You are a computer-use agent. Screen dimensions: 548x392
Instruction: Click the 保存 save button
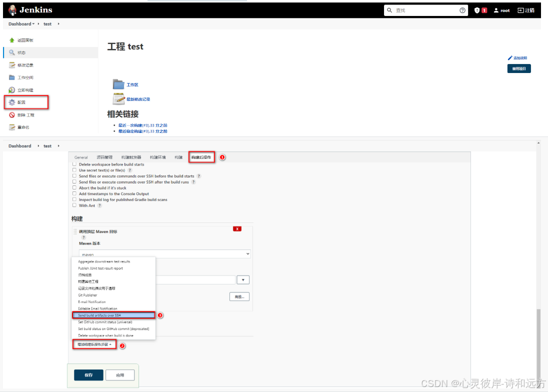point(89,375)
